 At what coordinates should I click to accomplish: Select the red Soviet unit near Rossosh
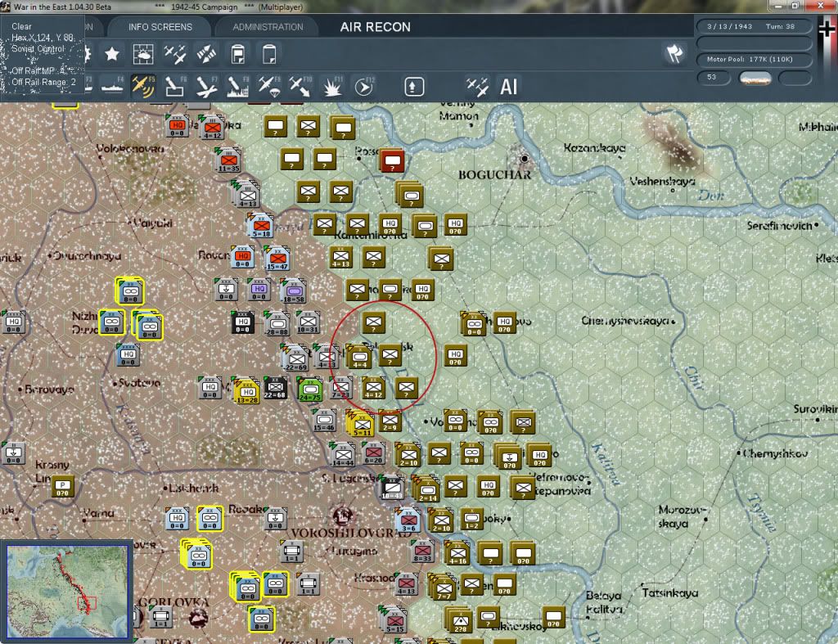coord(392,160)
